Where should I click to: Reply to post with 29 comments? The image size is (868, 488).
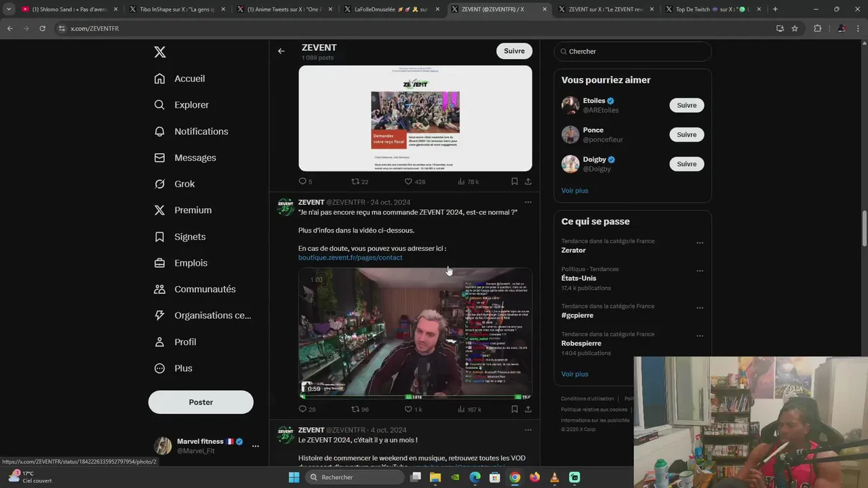point(307,409)
